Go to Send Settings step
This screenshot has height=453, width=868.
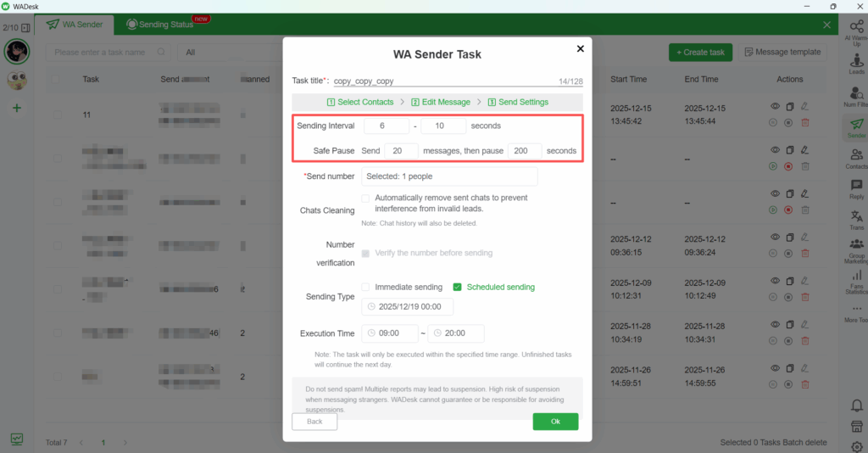point(518,102)
